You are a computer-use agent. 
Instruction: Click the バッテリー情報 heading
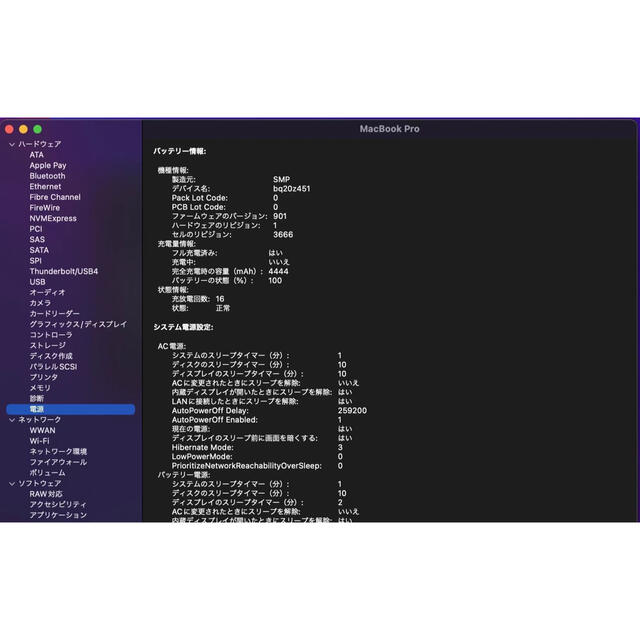180,151
